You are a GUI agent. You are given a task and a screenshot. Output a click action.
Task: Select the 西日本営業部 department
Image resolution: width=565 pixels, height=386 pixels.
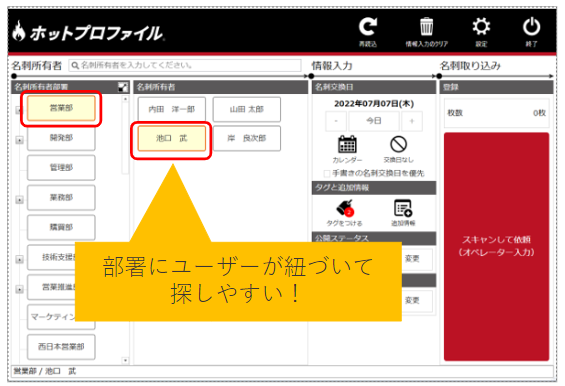click(x=61, y=347)
